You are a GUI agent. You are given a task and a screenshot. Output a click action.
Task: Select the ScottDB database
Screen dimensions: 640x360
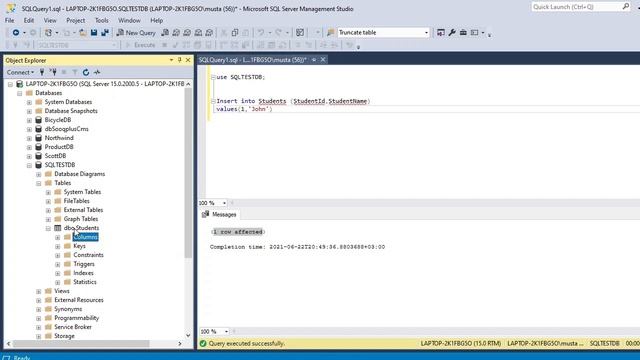(x=55, y=156)
